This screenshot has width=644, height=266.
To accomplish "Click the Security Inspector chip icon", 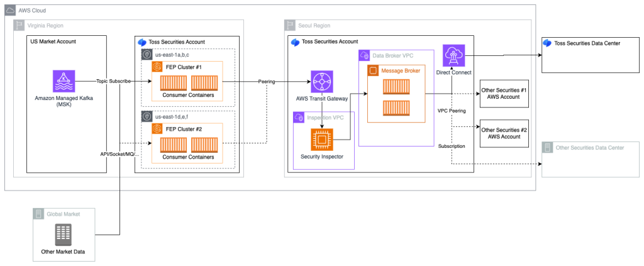I will point(322,140).
